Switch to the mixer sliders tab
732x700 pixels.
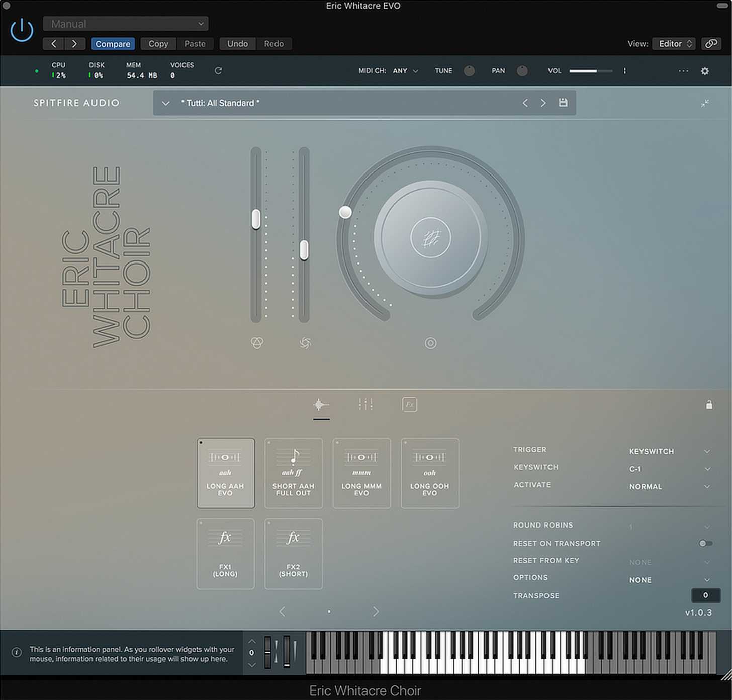point(365,404)
